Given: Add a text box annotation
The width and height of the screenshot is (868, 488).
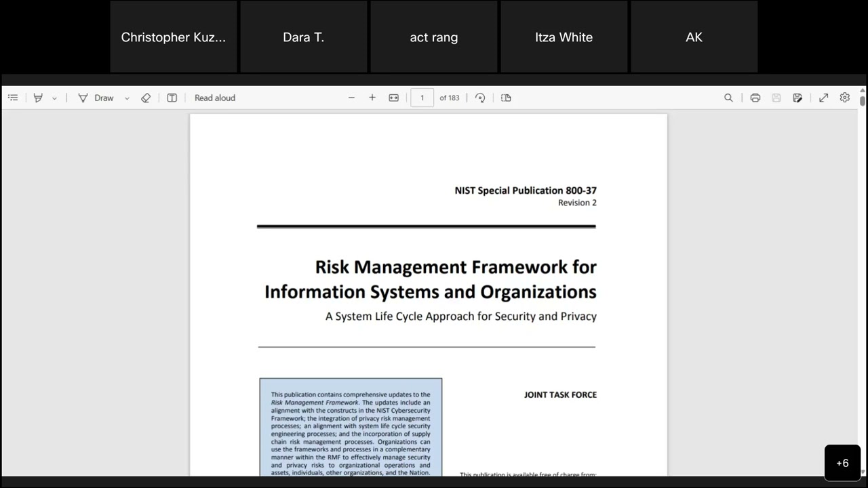Looking at the screenshot, I should point(172,98).
